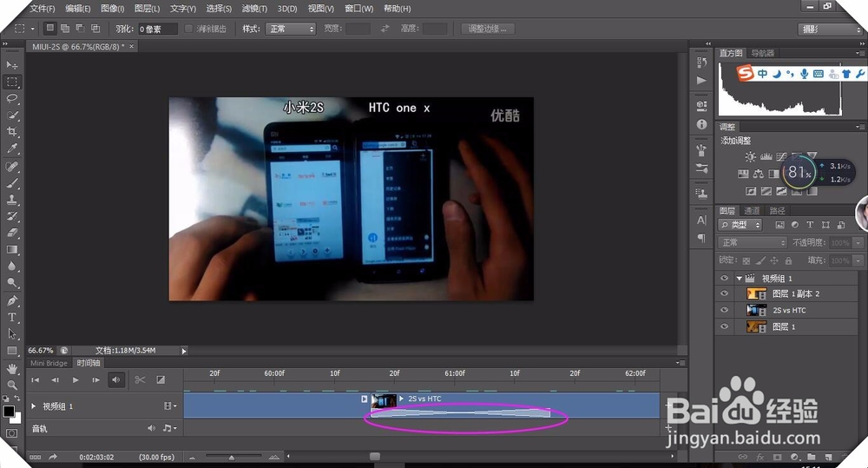Switch to the 通道 tab

pos(752,210)
